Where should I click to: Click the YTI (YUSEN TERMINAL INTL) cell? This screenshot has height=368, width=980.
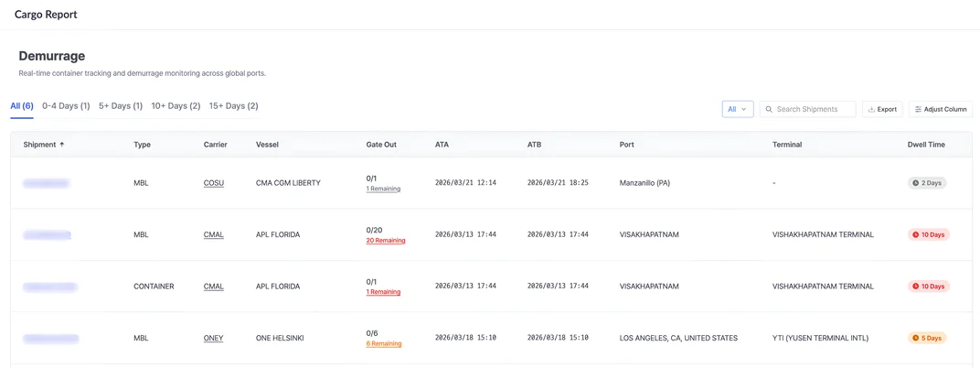tap(823, 338)
